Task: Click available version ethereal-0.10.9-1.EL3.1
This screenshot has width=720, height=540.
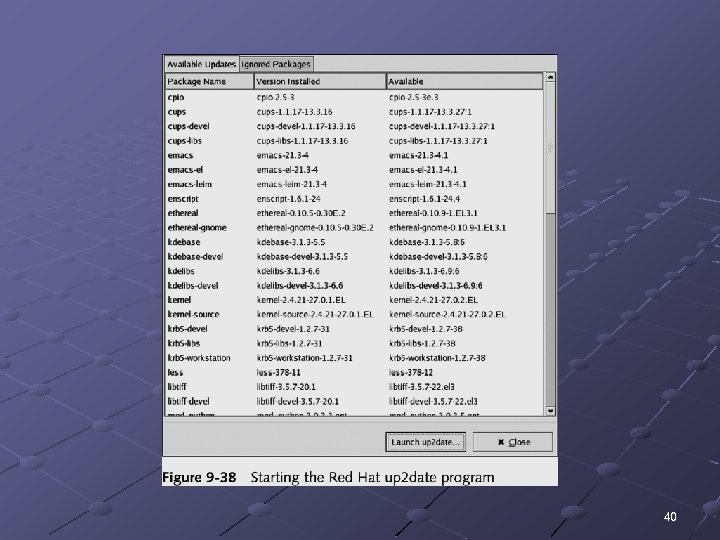Action: 433,213
